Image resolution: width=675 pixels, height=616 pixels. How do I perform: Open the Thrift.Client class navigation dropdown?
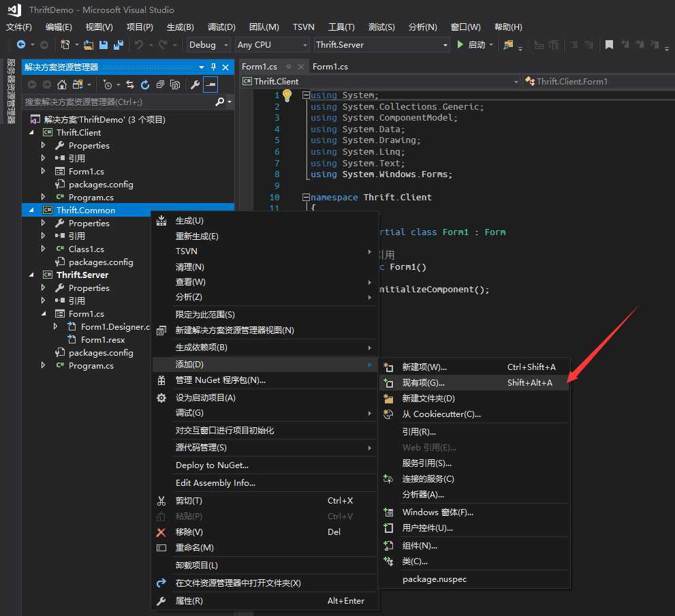379,81
